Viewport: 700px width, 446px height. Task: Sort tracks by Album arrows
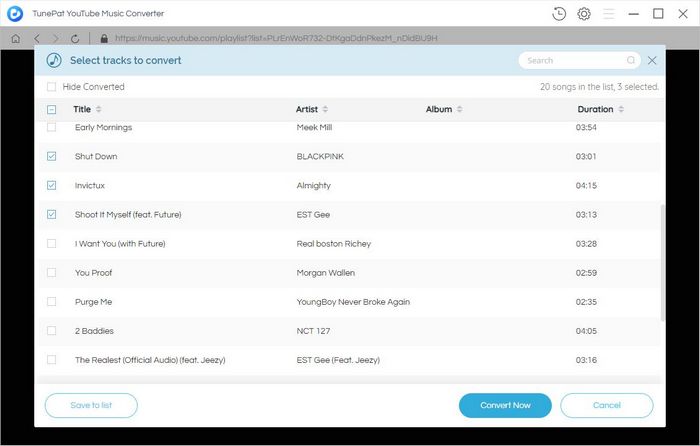click(x=460, y=109)
